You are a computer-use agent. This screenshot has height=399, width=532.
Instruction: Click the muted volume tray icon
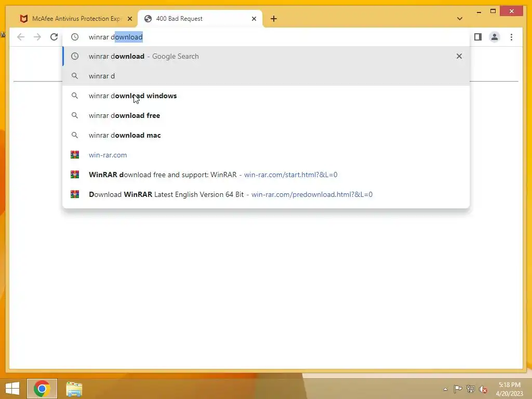click(483, 389)
